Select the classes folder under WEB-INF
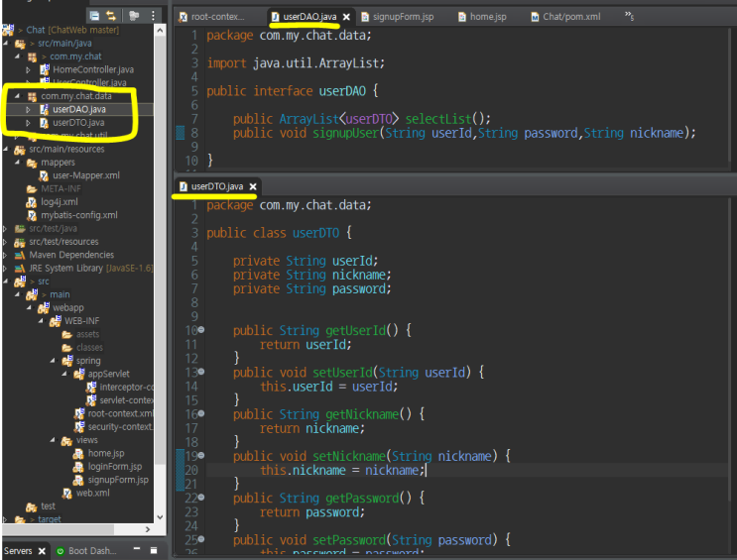The width and height of the screenshot is (737, 560). [89, 347]
